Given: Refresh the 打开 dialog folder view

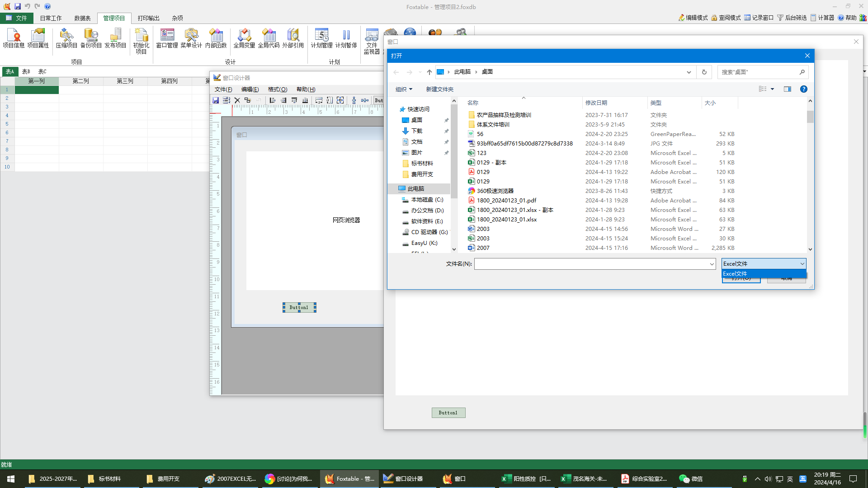Looking at the screenshot, I should coord(704,72).
